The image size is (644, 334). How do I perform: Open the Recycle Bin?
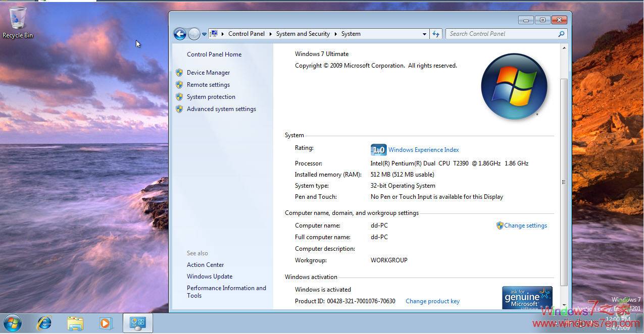point(17,16)
